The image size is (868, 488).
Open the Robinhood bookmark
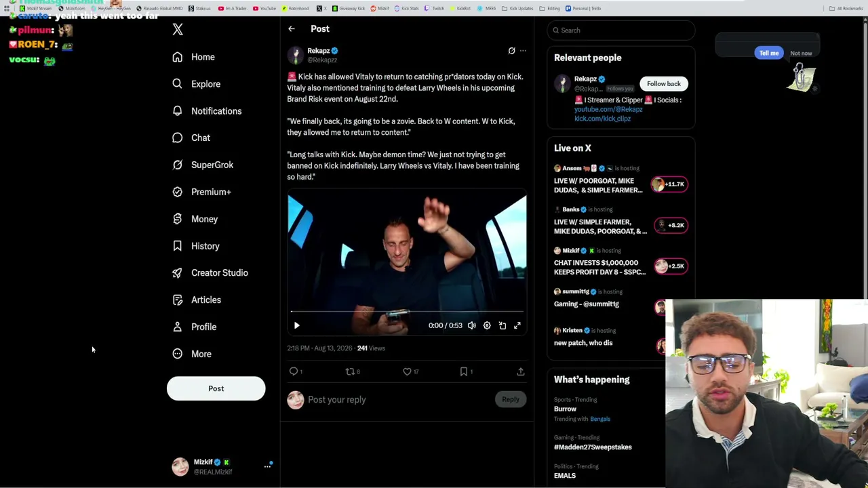coord(295,9)
